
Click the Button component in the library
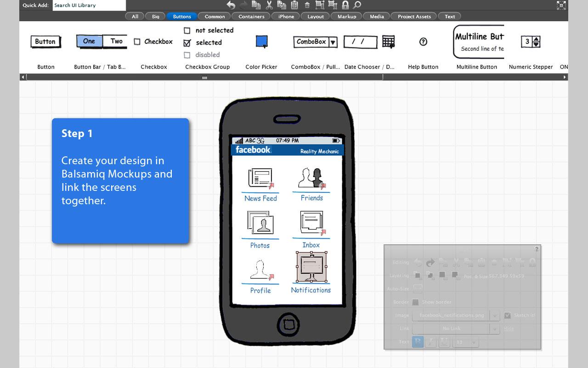tap(45, 42)
